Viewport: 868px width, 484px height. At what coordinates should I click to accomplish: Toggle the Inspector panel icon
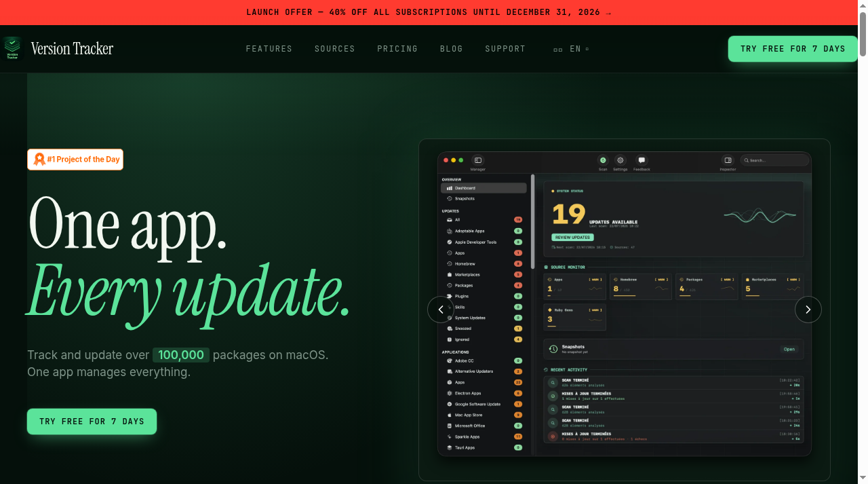coord(728,160)
